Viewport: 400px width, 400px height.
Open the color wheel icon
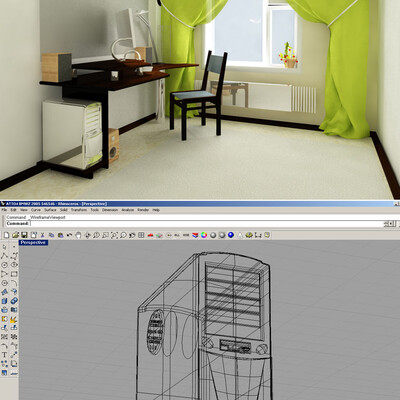click(x=204, y=235)
